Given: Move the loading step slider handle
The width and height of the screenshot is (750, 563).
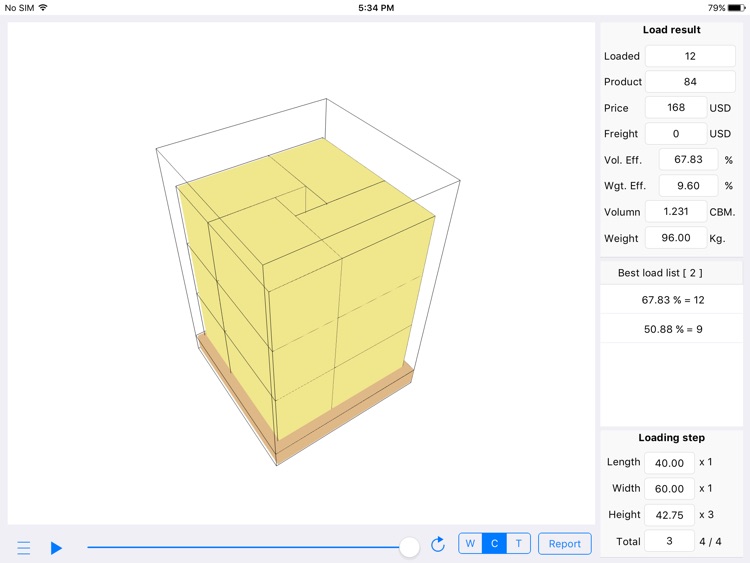Looking at the screenshot, I should [x=409, y=546].
